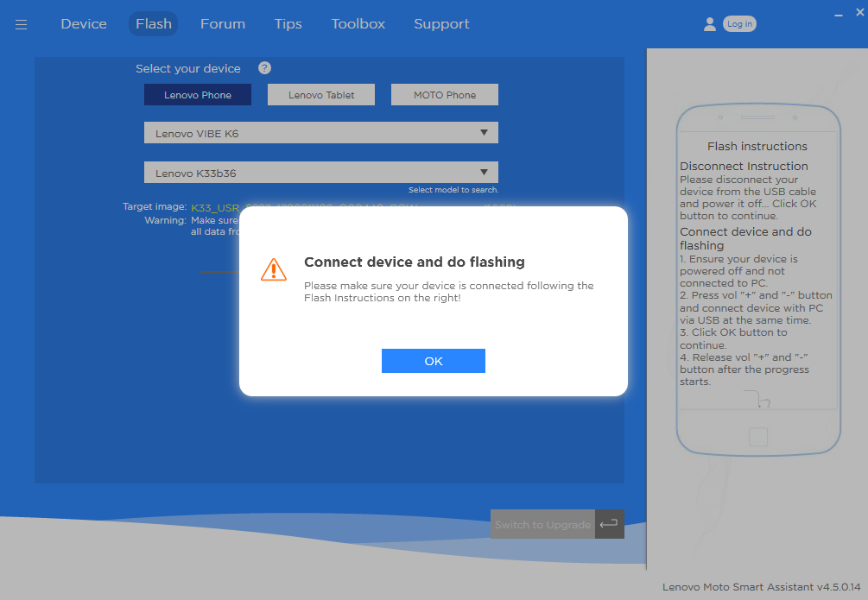Image resolution: width=868 pixels, height=600 pixels.
Task: Open the hamburger menu
Action: [21, 24]
